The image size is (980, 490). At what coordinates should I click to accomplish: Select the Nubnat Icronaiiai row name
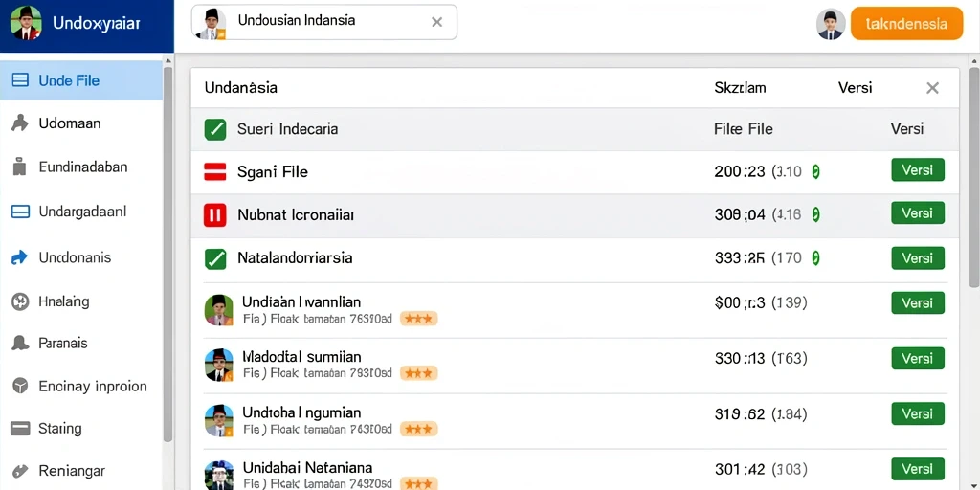(x=296, y=215)
